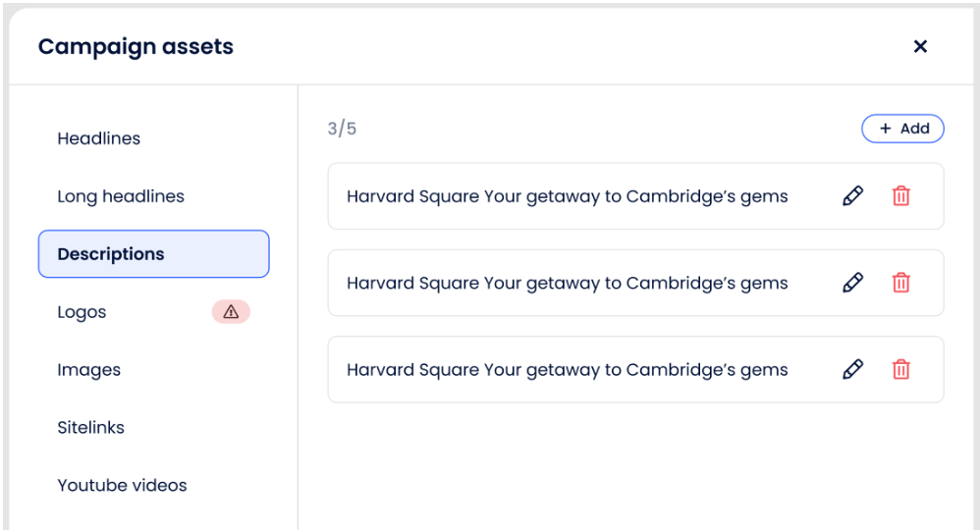Go to the Logos section
Screen dimensions: 980x530
[82, 312]
